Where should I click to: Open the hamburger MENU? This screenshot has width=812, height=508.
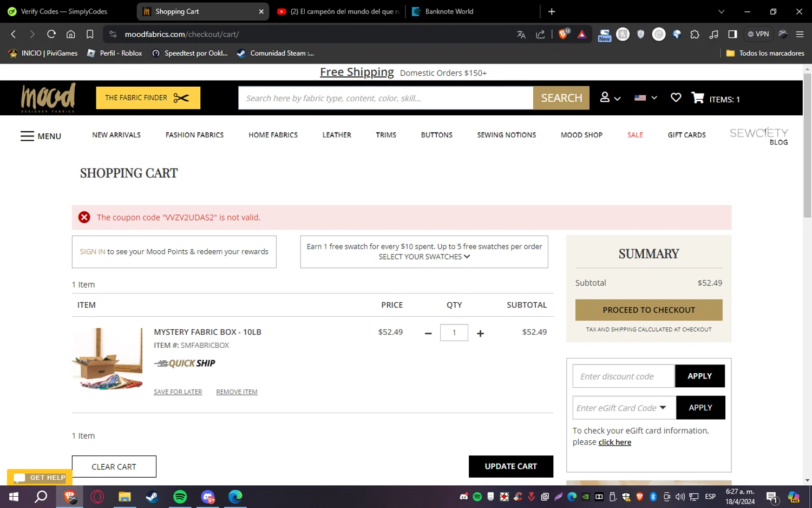(x=41, y=136)
